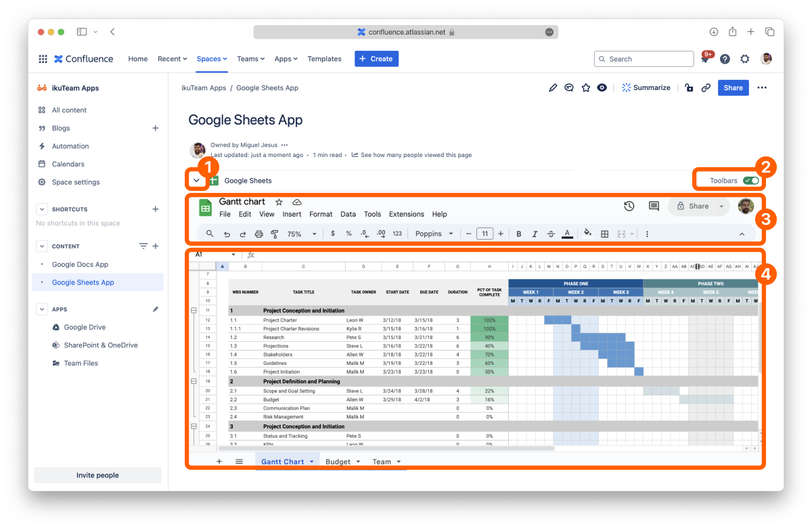
Task: Click blue Share button in page header
Action: coord(734,87)
